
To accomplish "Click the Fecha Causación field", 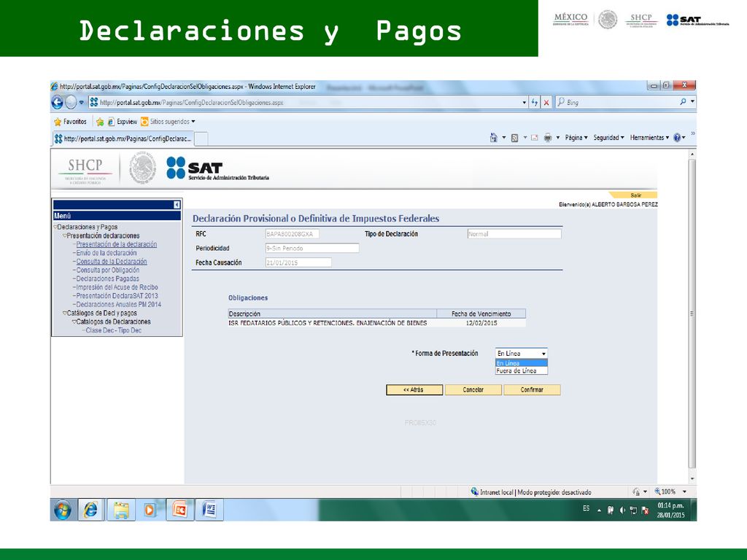I will tap(298, 262).
